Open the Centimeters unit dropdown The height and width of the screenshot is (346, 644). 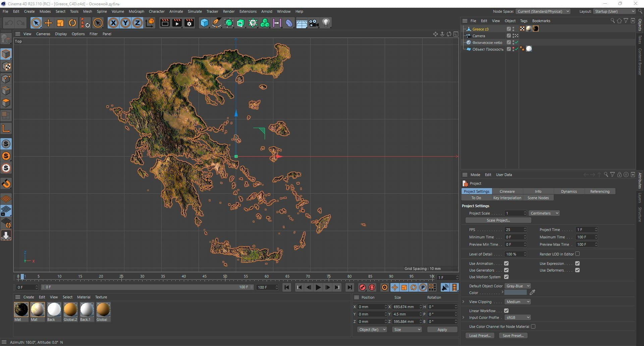(x=544, y=213)
